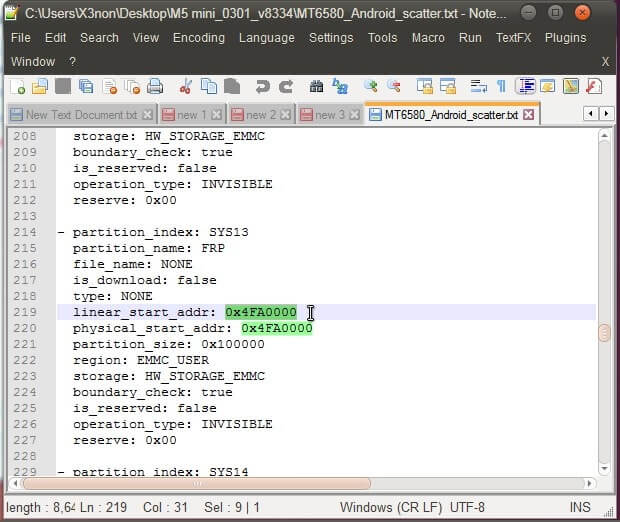Toggle word wrap from the toolbar

478,86
